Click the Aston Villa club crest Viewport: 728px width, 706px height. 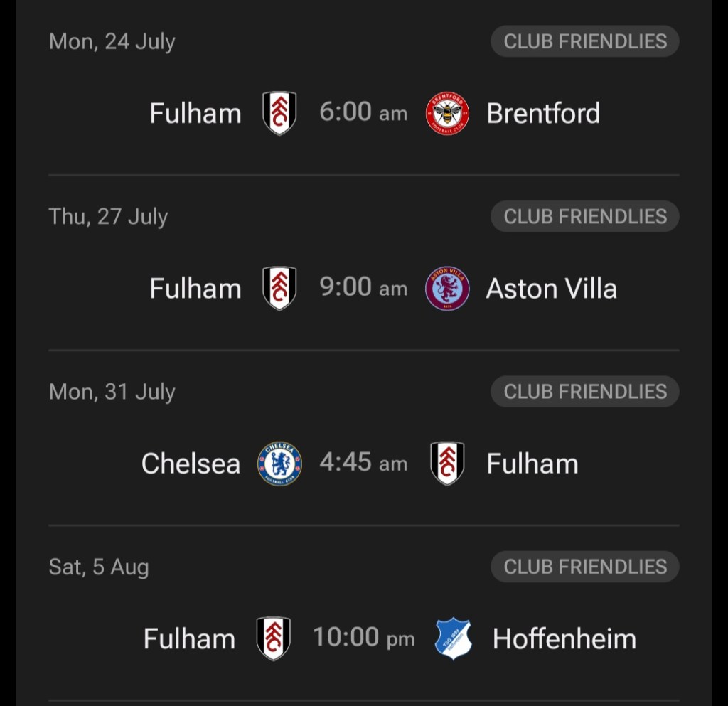(x=447, y=289)
